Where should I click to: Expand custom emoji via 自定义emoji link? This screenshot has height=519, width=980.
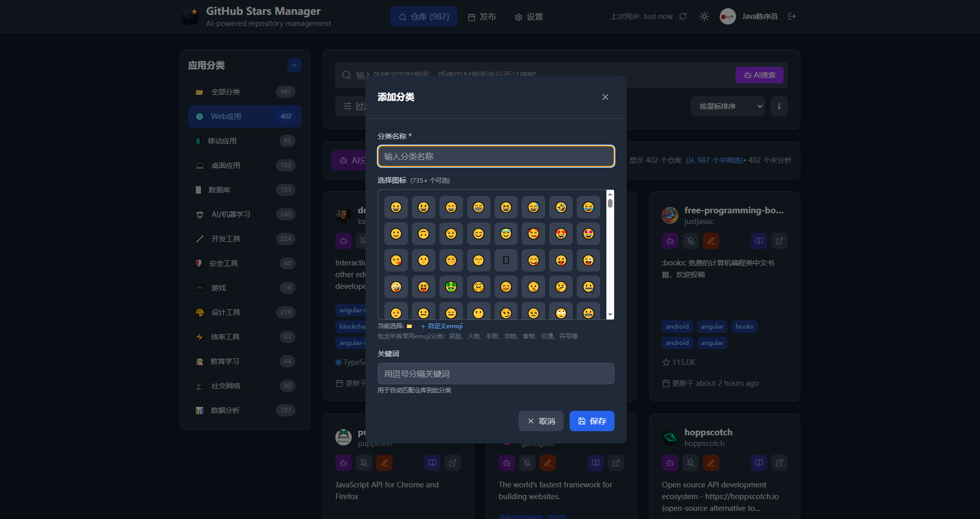(x=442, y=326)
